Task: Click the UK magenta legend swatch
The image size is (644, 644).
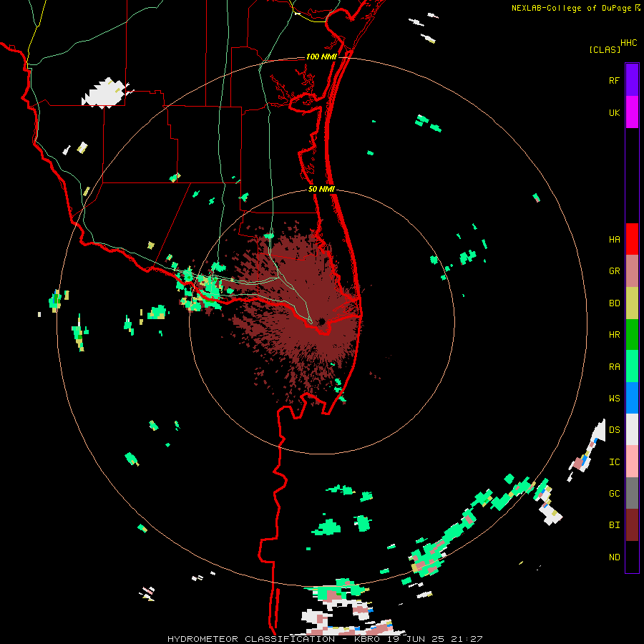Action: pyautogui.click(x=632, y=112)
